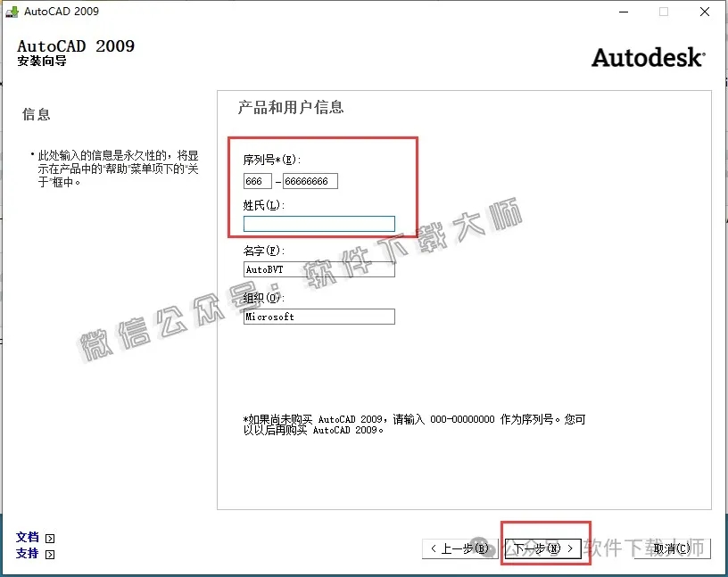Open the arrow icon next to 文档

tap(51, 537)
